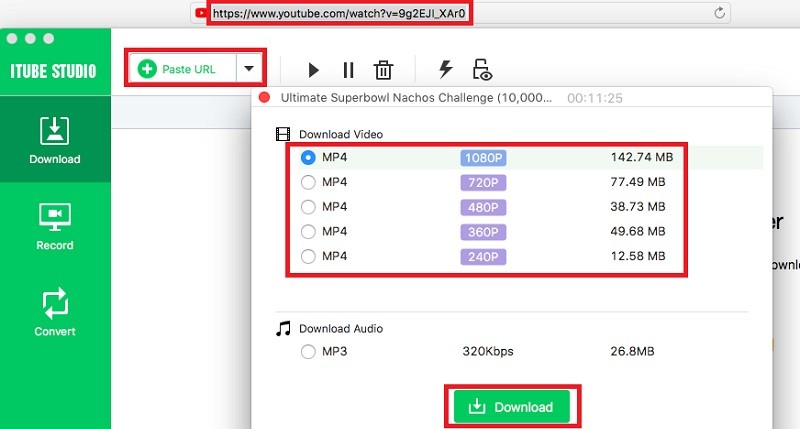Screen dimensions: 800x429
Task: Select the MP4 240P radio button
Action: coord(308,256)
